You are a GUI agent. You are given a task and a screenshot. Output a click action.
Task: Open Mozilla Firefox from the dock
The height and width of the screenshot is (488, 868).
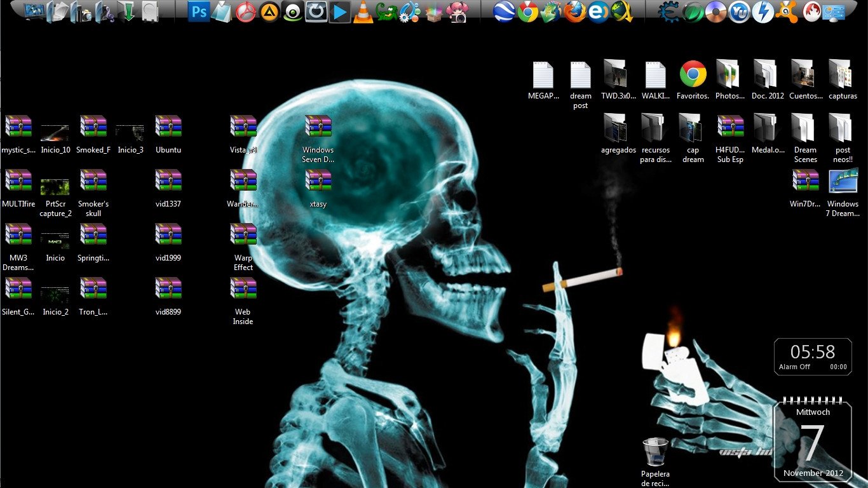pyautogui.click(x=574, y=11)
